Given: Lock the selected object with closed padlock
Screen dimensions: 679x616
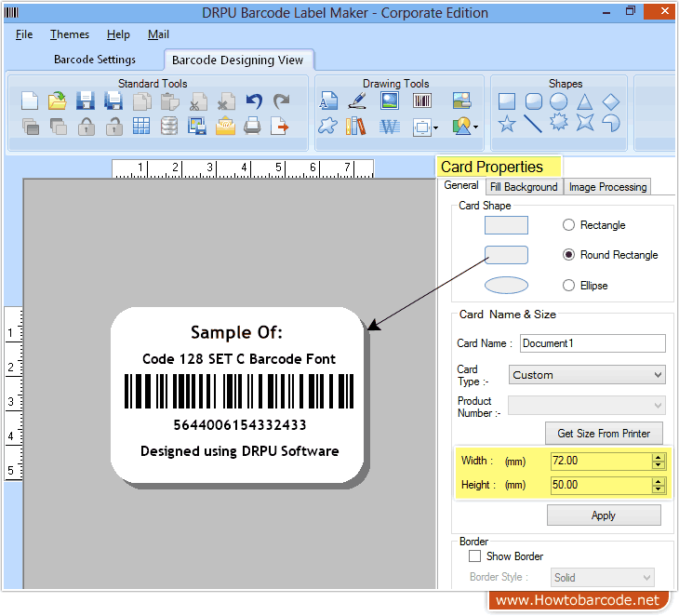Looking at the screenshot, I should [x=87, y=127].
